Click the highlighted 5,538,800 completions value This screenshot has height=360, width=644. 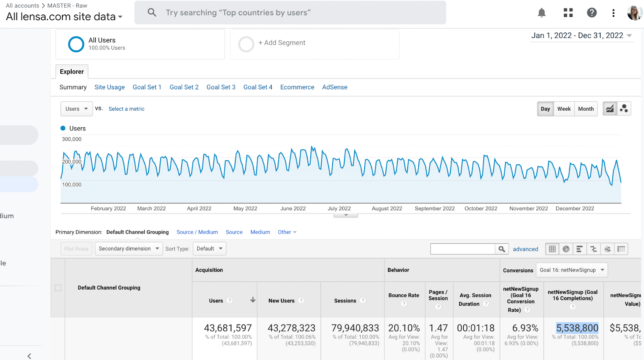pyautogui.click(x=577, y=328)
